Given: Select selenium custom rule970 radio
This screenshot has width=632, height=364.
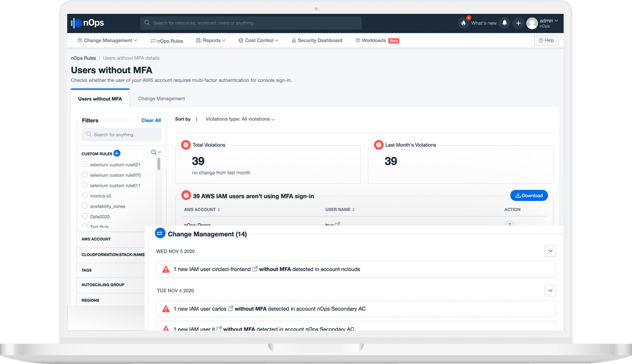Looking at the screenshot, I should pos(85,175).
